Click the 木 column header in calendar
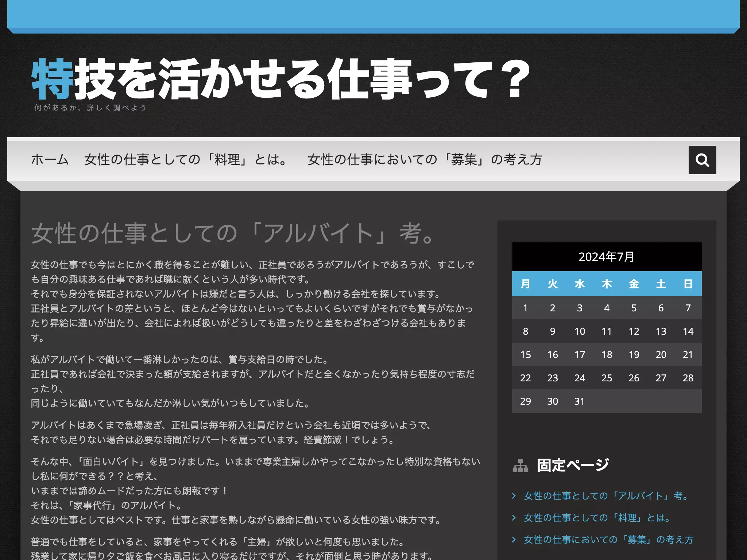Screen dimensions: 747x560 pos(607,284)
